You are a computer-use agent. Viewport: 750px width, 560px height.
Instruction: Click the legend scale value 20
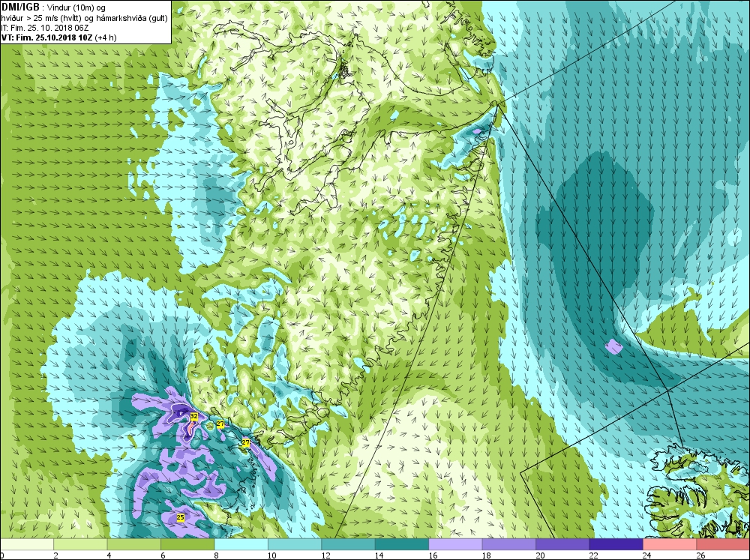point(540,556)
